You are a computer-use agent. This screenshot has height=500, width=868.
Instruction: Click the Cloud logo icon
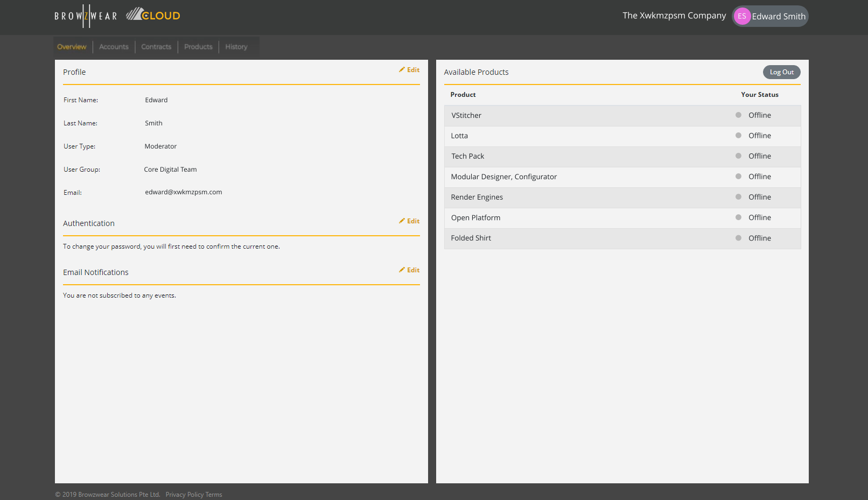(x=153, y=15)
